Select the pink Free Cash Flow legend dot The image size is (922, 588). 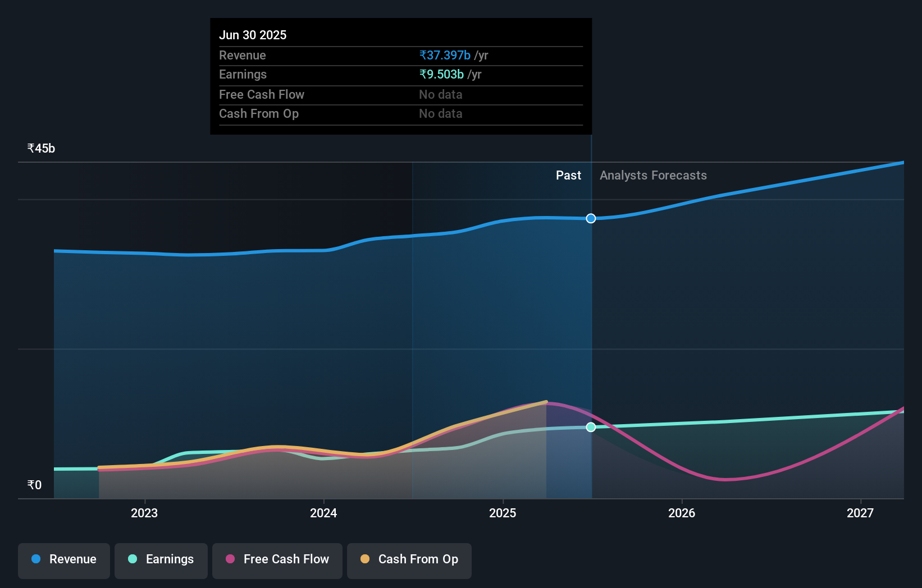[x=230, y=559]
